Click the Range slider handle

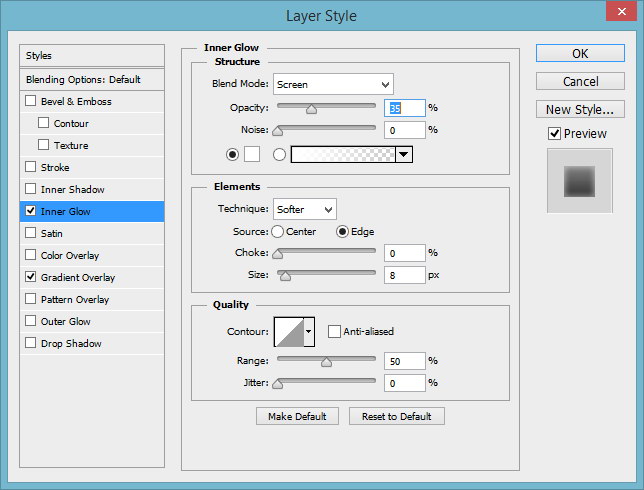pyautogui.click(x=327, y=362)
